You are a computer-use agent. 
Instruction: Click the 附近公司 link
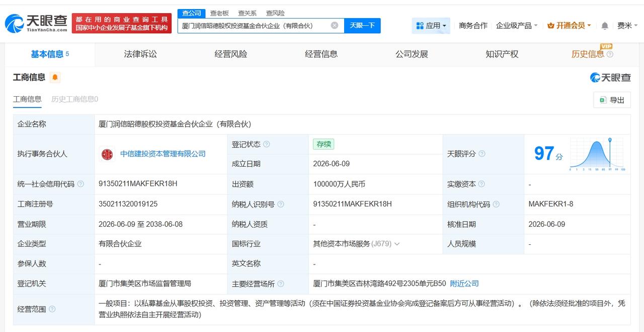click(x=464, y=284)
